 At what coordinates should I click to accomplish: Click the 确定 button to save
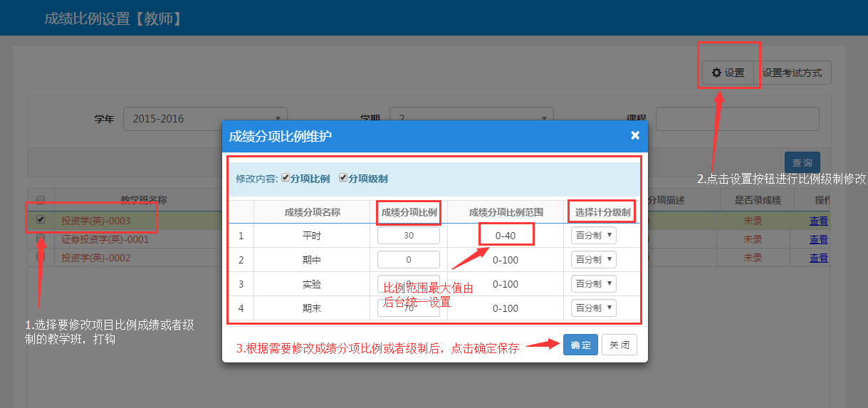click(x=580, y=345)
